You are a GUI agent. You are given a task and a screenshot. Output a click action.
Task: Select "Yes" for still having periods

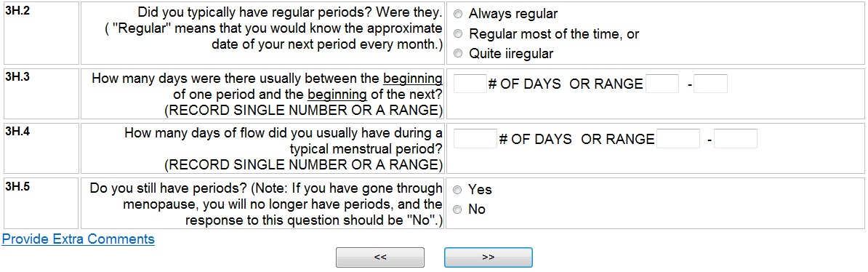(458, 190)
